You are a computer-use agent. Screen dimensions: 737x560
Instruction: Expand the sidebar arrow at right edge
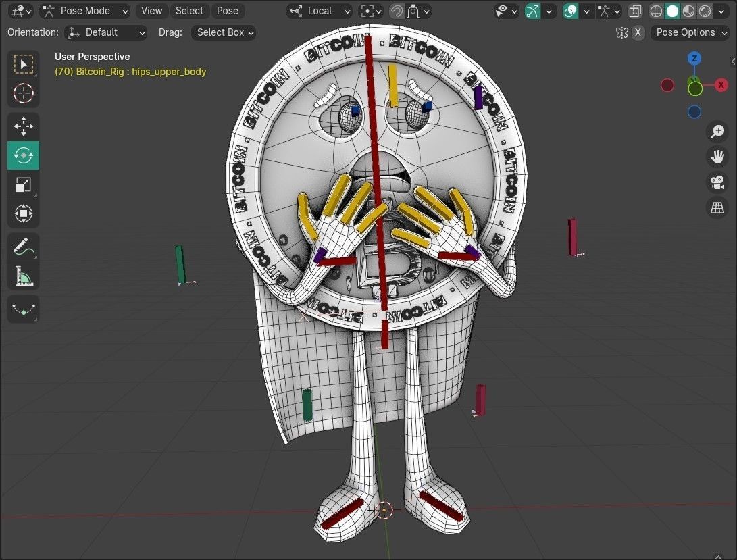[733, 61]
